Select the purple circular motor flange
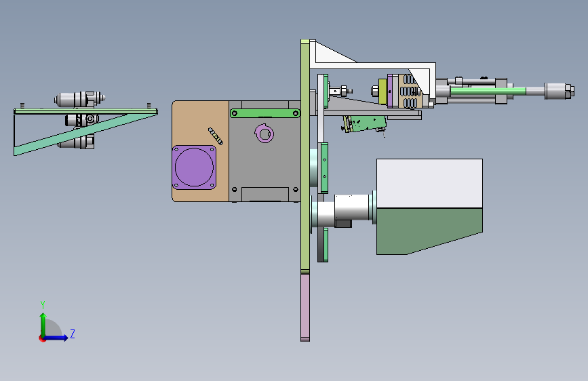This screenshot has width=588, height=381. [194, 167]
